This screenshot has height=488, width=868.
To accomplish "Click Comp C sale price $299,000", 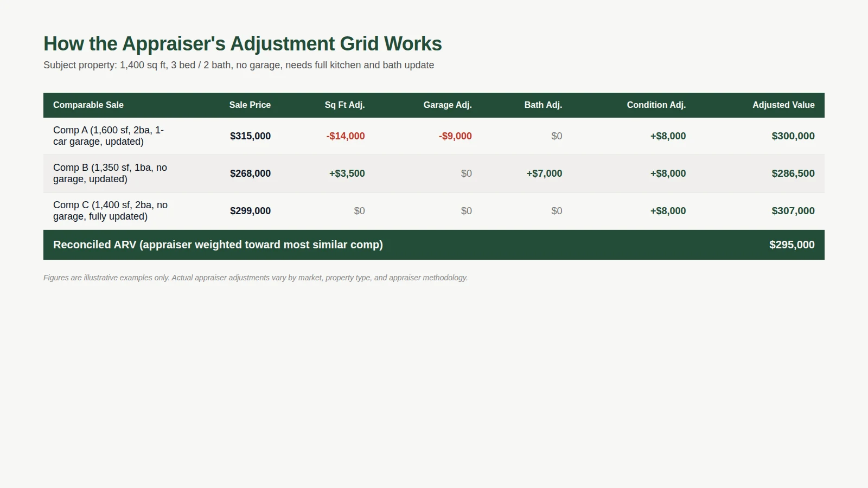I will (x=250, y=211).
